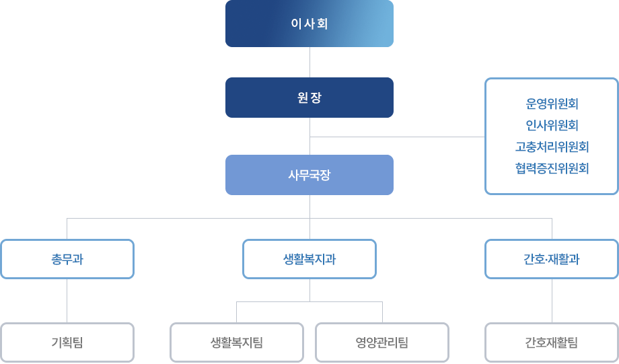Viewport: 619px width, 364px height.
Task: Click the line connecting 이사회 and 원장
Action: tap(309, 62)
